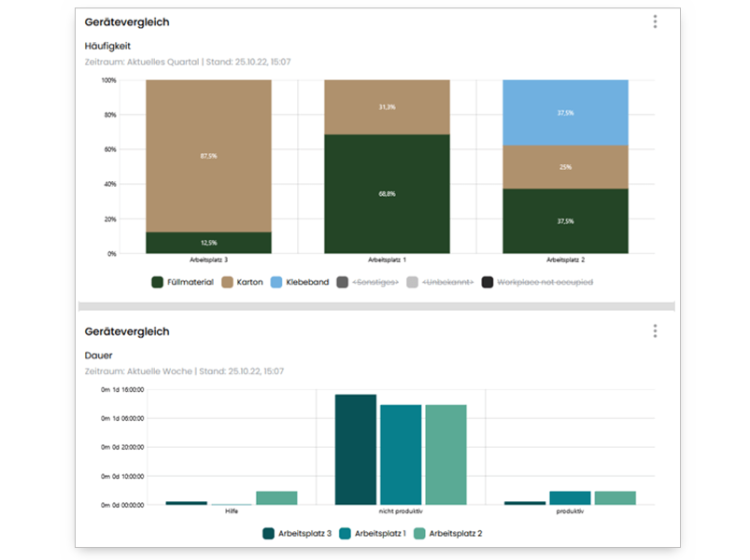Image resolution: width=750 pixels, height=560 pixels.
Task: Toggle the Karton legend entry
Action: point(240,281)
